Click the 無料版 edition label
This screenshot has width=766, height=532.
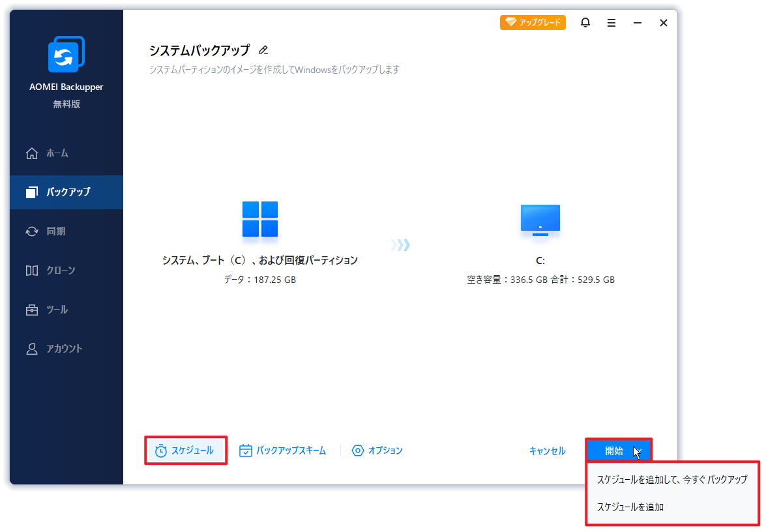coord(66,104)
